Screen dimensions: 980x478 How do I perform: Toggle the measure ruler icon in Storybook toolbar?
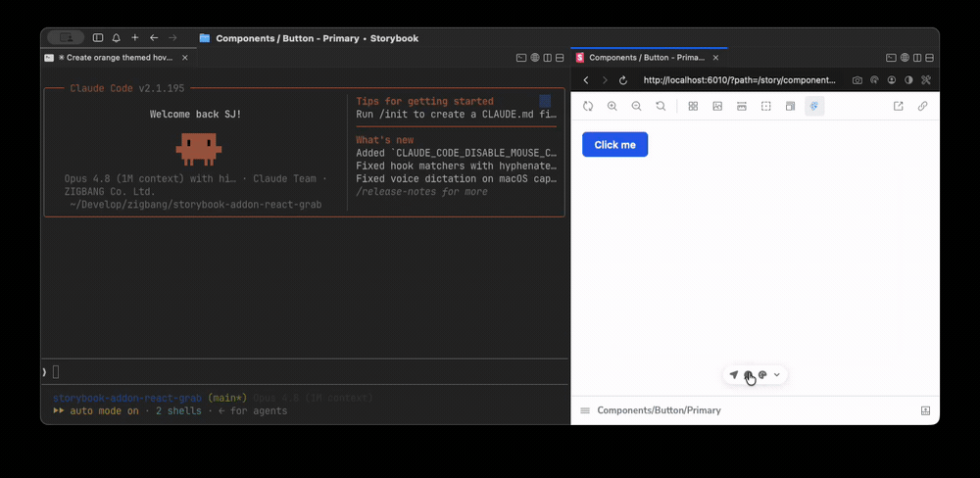pos(742,106)
